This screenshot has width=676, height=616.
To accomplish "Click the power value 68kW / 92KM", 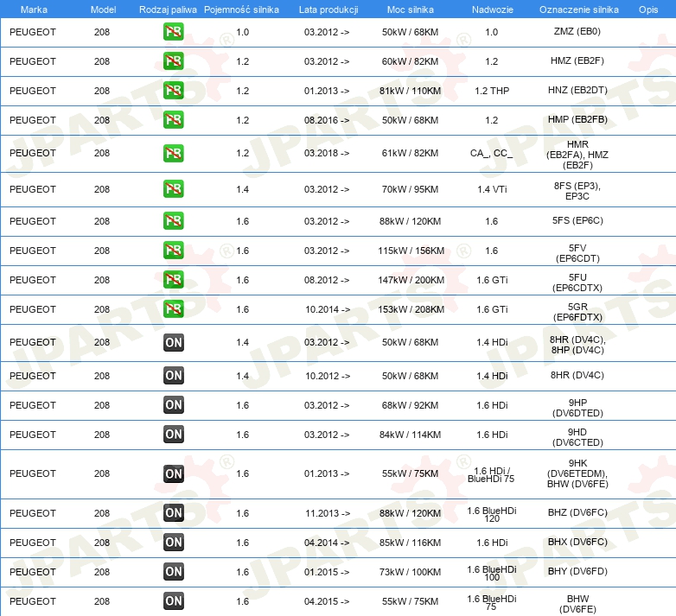I will tap(410, 405).
